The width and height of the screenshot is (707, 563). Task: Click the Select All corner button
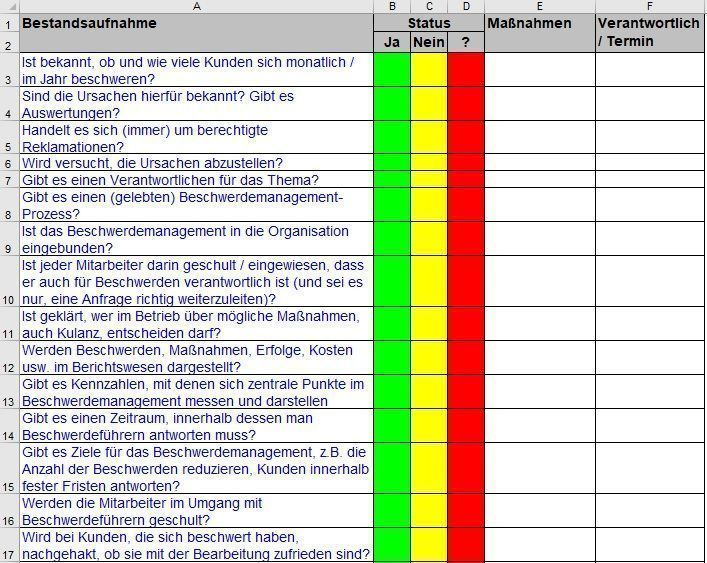9,6
